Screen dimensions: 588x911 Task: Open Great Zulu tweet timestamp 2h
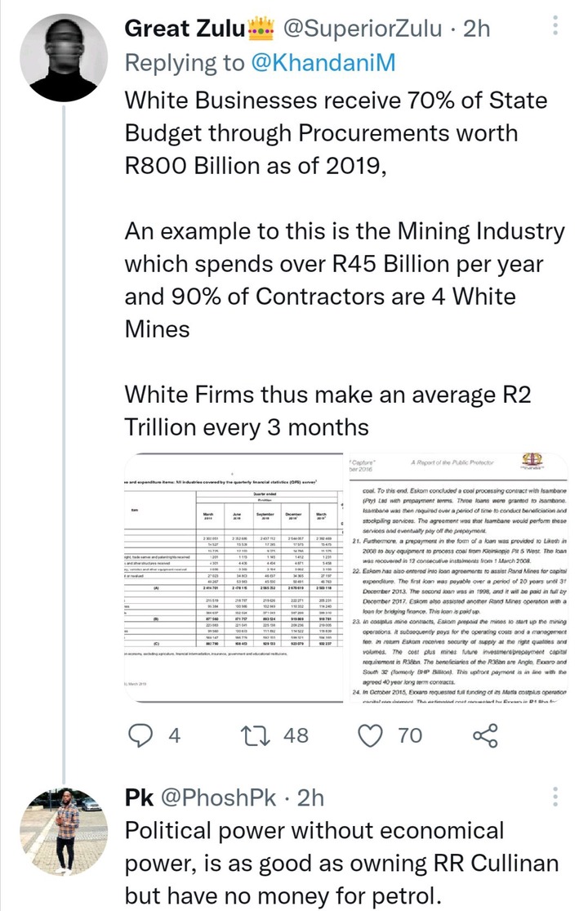pos(477,28)
